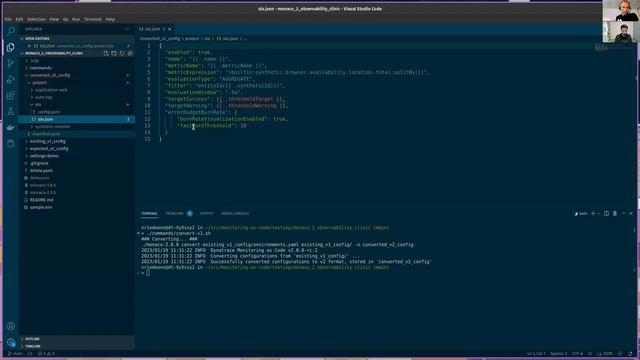This screenshot has height=360, width=640.
Task: Collapse the converted_v2_config folder
Action: (x=49, y=75)
